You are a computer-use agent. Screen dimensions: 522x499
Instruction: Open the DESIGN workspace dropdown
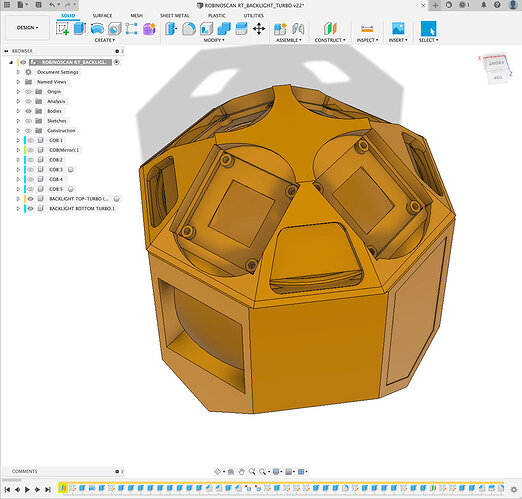[27, 28]
